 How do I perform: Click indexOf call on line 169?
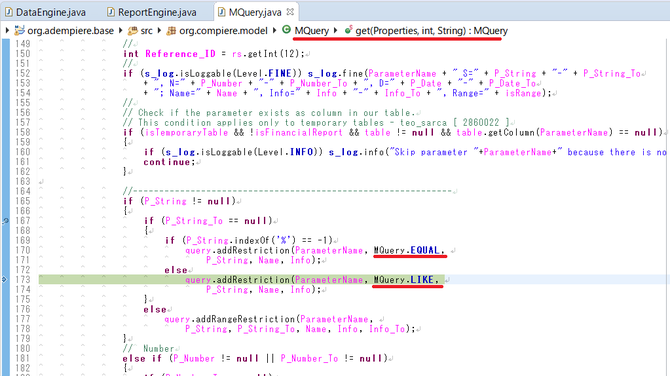point(253,241)
